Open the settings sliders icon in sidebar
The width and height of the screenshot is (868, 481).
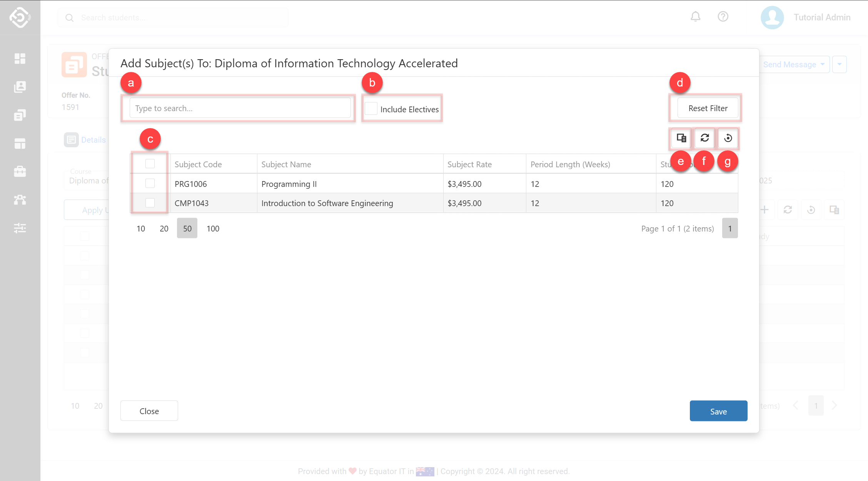point(20,228)
